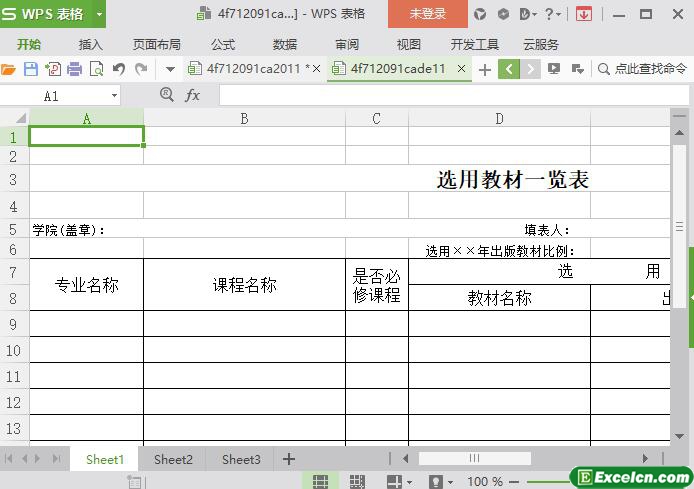Screen dimensions: 694x489
Task: Select column B header
Action: (x=244, y=118)
